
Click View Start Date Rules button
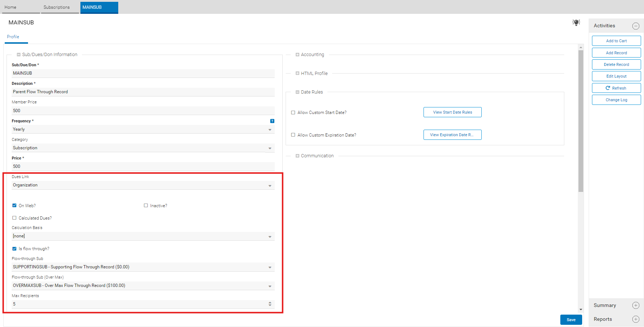tap(453, 112)
